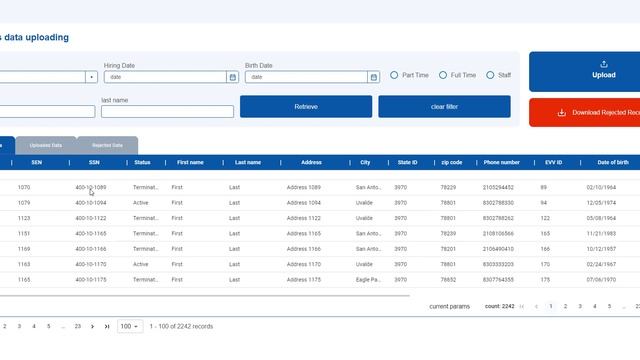Go to previous page beside count 2242
Screen dimensions: 640x360
coord(536,307)
